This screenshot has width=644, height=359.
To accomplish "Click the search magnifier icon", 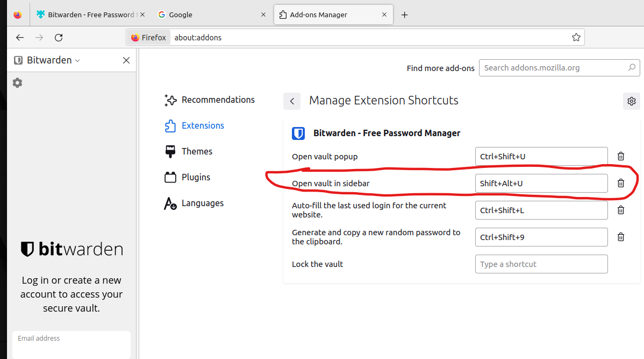I will coord(632,67).
